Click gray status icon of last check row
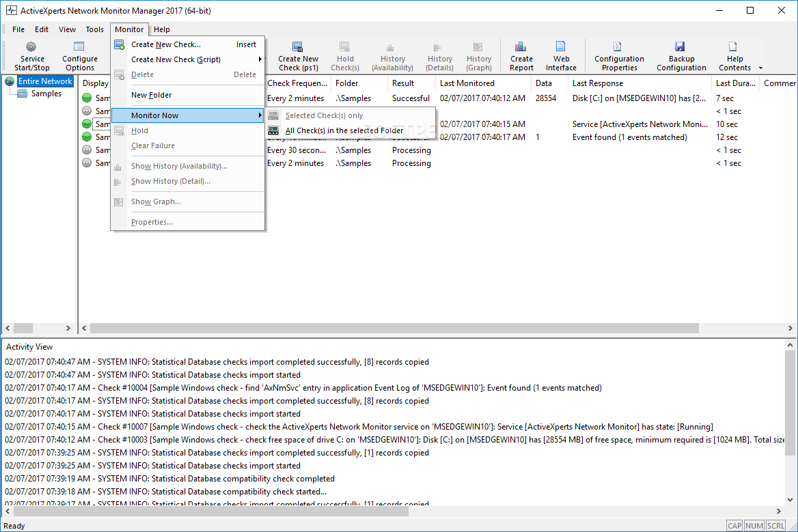Screen dimensions: 798x532 point(87,163)
